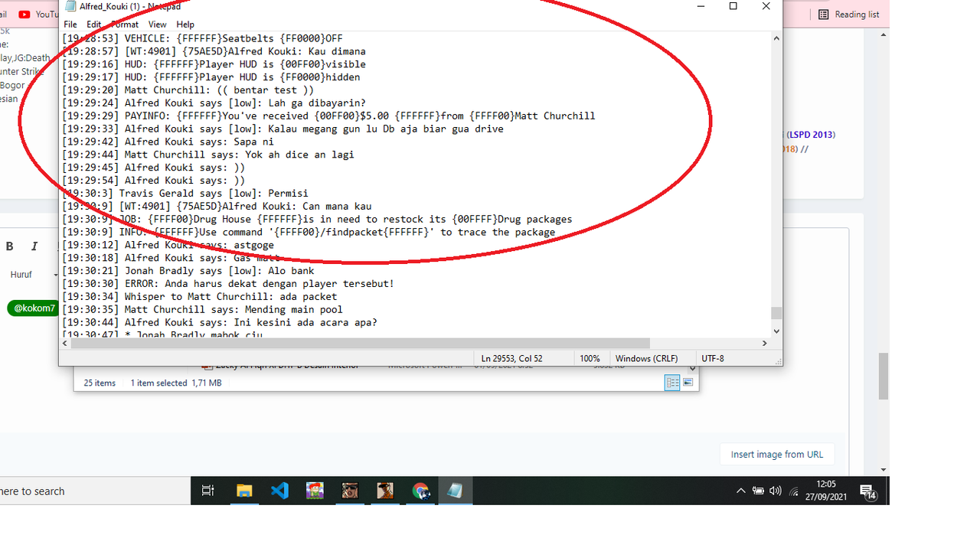980x551 pixels.
Task: Open Visual Studio Code from the taskbar
Action: tap(279, 491)
